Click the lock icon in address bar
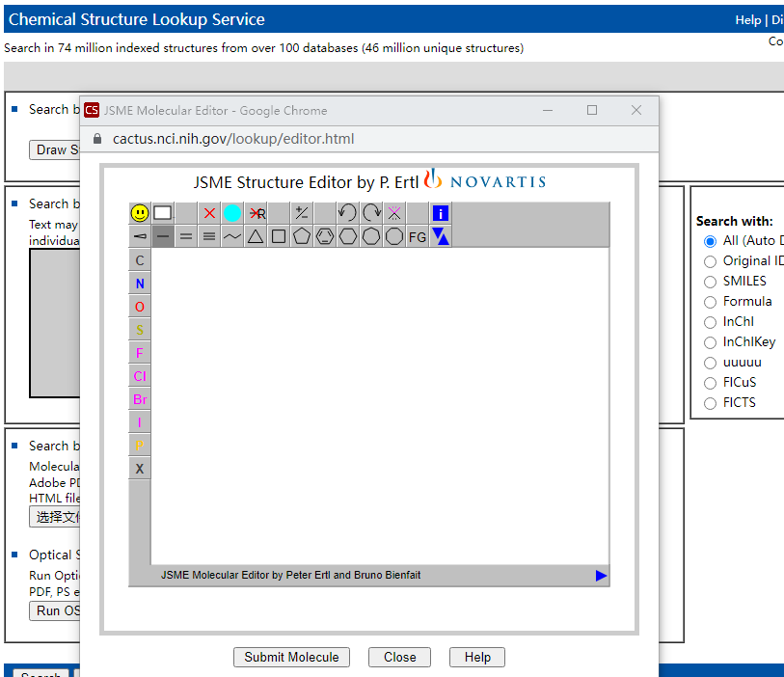Viewport: 784px width, 677px height. click(x=97, y=139)
